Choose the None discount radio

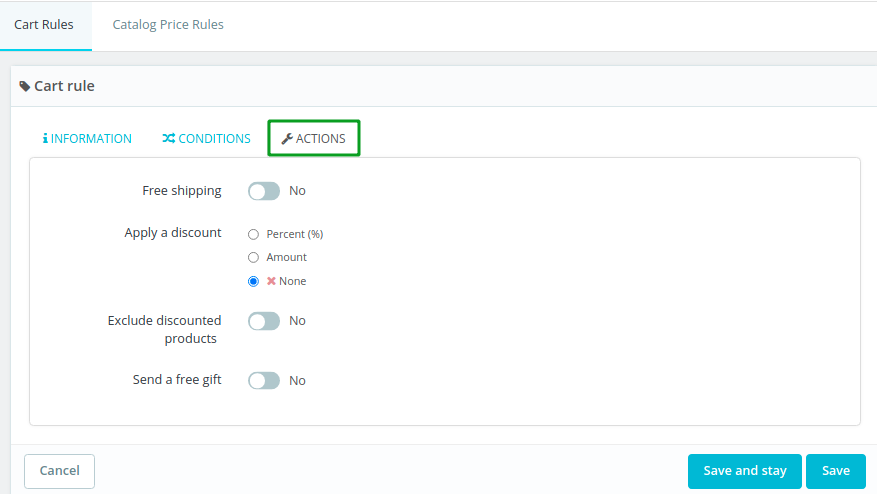[x=253, y=281]
